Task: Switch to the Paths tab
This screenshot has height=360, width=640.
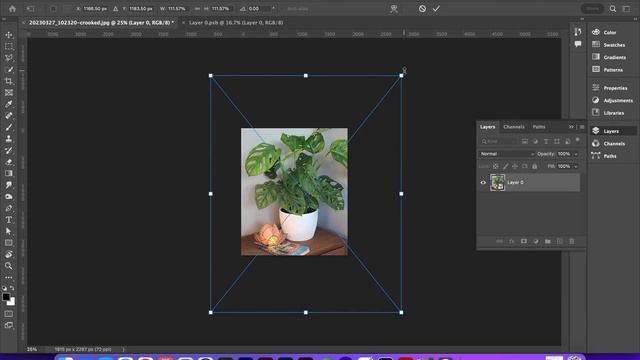Action: (x=539, y=127)
